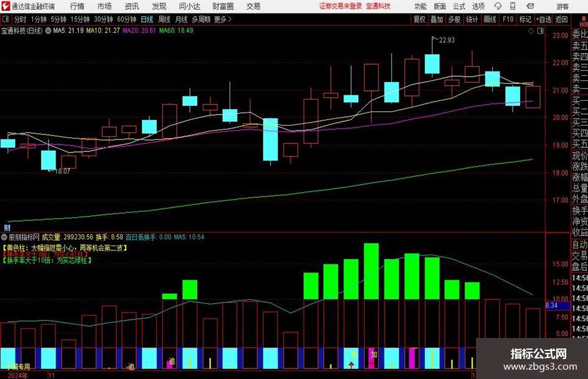
Task: Click the MA5: 21.19 value label
Action: [68, 30]
